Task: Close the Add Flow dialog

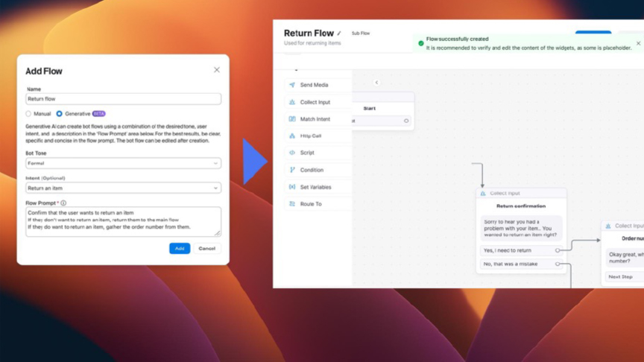Action: point(217,70)
